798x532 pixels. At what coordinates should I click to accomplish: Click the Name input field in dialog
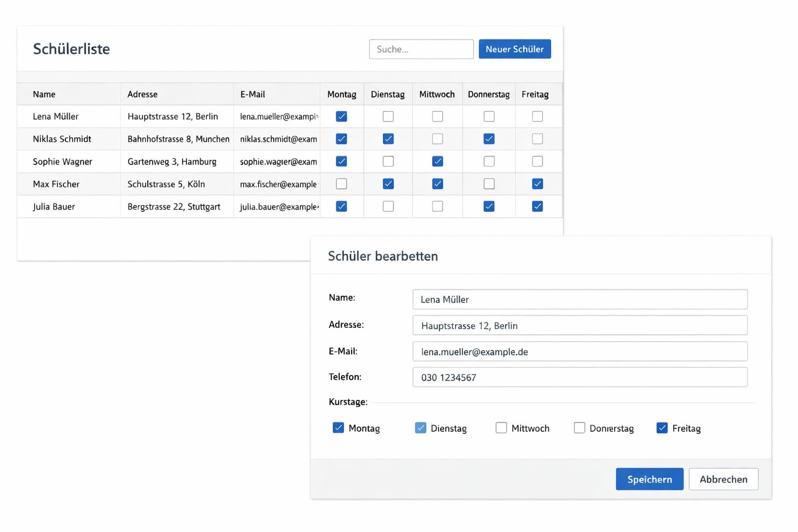pyautogui.click(x=580, y=299)
